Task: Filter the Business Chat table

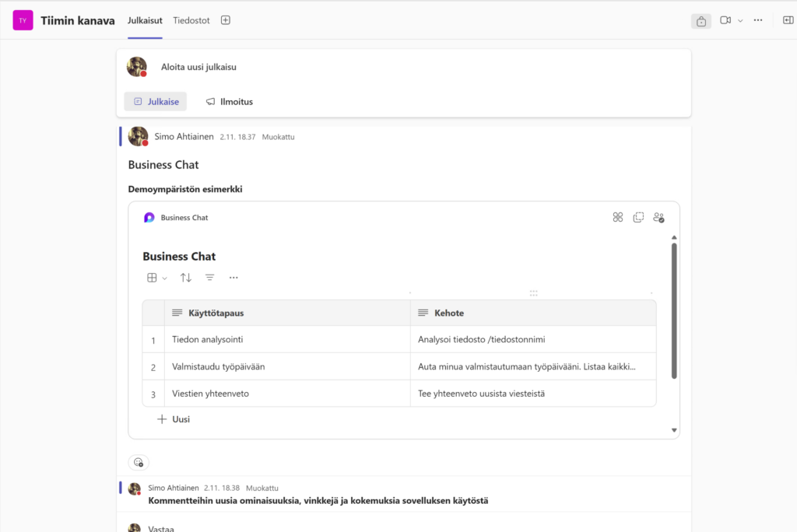Action: tap(209, 278)
